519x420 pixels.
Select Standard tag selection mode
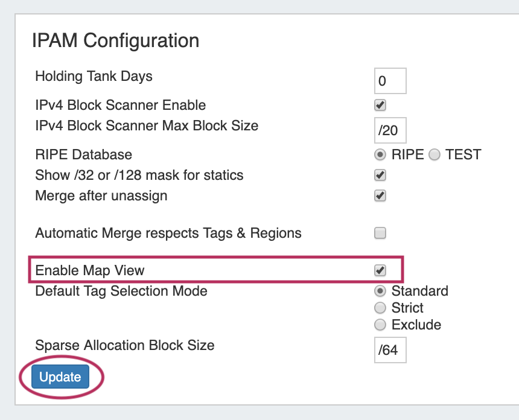pyautogui.click(x=380, y=291)
